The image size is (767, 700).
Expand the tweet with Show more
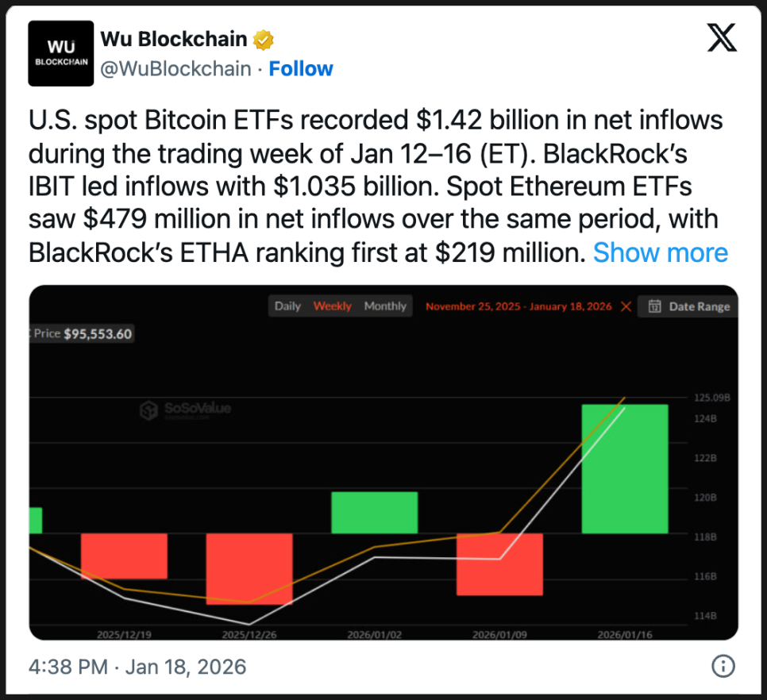[x=660, y=252]
